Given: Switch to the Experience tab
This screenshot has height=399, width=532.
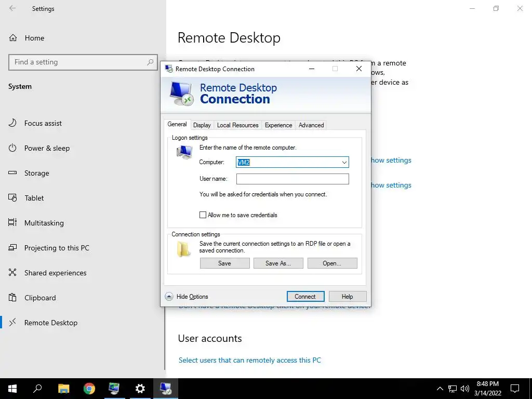Looking at the screenshot, I should click(278, 125).
